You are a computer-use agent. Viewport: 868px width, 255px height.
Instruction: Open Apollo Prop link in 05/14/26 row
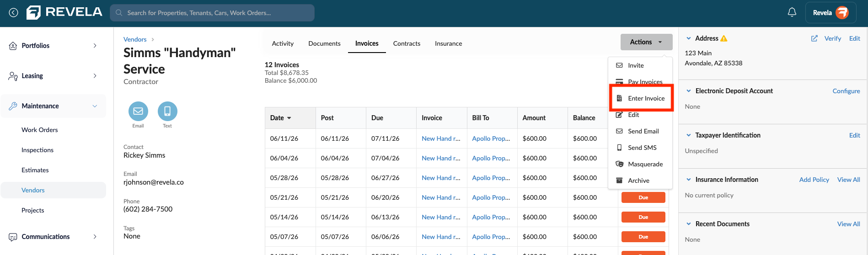click(491, 217)
